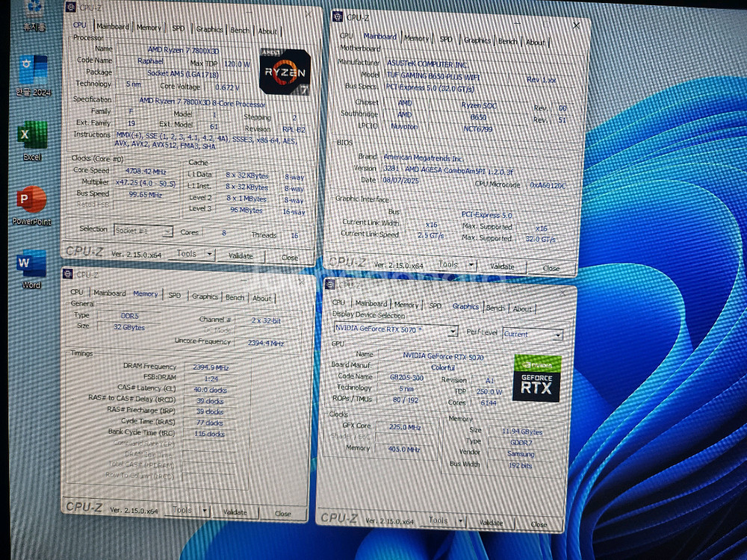This screenshot has height=560, width=747.
Task: Switch to Bench tab in CPU window
Action: point(240,30)
